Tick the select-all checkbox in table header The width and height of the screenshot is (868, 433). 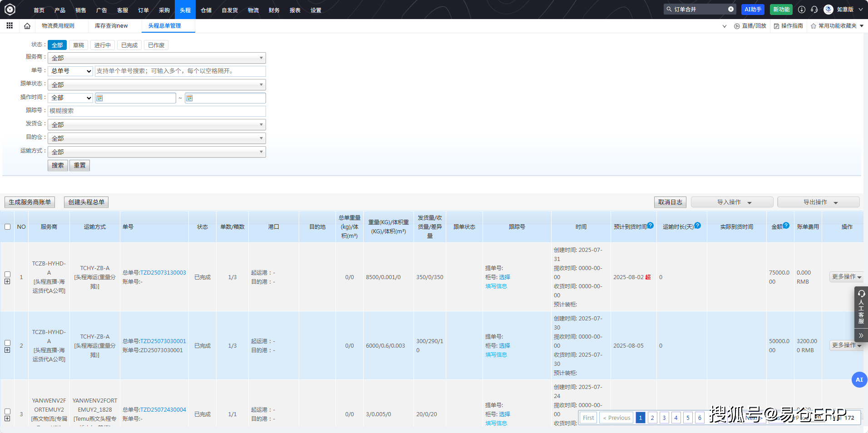8,226
